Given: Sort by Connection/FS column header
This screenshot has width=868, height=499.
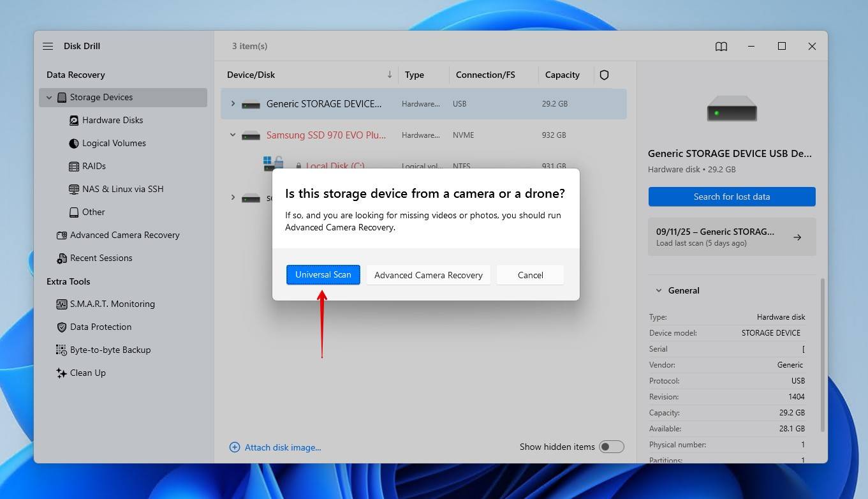Looking at the screenshot, I should click(x=485, y=75).
